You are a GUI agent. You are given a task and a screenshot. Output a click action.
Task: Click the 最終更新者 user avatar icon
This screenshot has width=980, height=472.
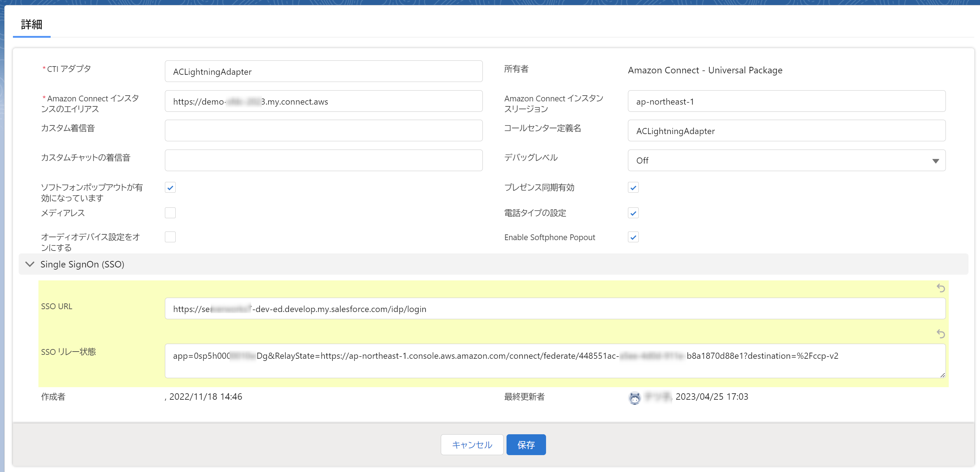[634, 398]
